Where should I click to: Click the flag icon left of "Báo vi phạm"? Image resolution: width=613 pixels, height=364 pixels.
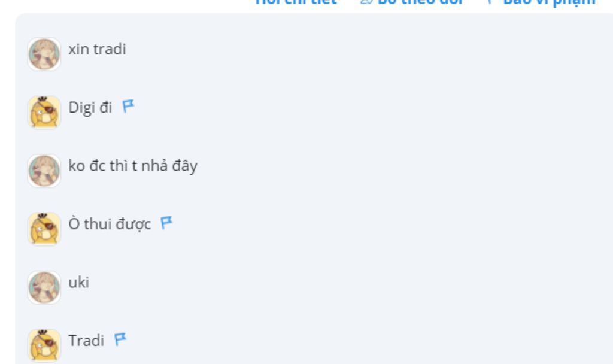pyautogui.click(x=490, y=2)
